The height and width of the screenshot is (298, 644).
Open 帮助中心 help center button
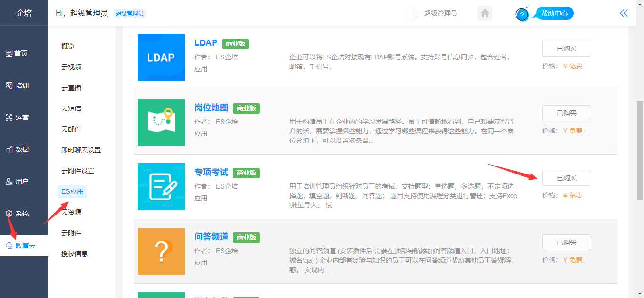pos(554,13)
